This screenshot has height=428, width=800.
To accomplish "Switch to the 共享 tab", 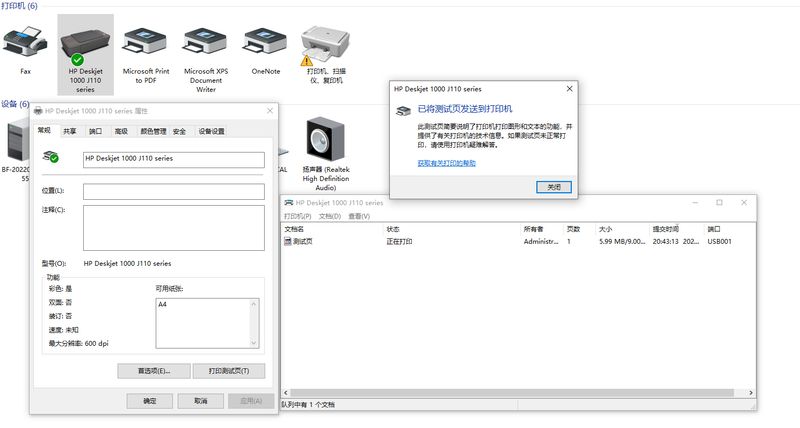I will click(x=70, y=131).
